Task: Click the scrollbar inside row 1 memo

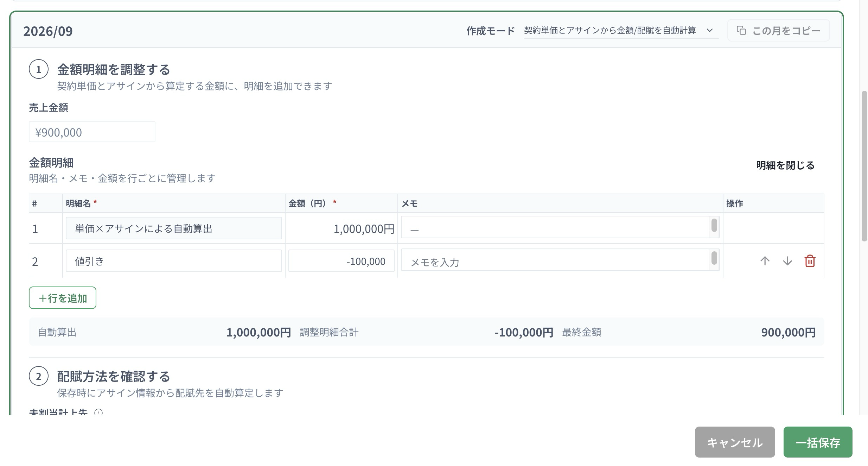Action: pos(714,226)
